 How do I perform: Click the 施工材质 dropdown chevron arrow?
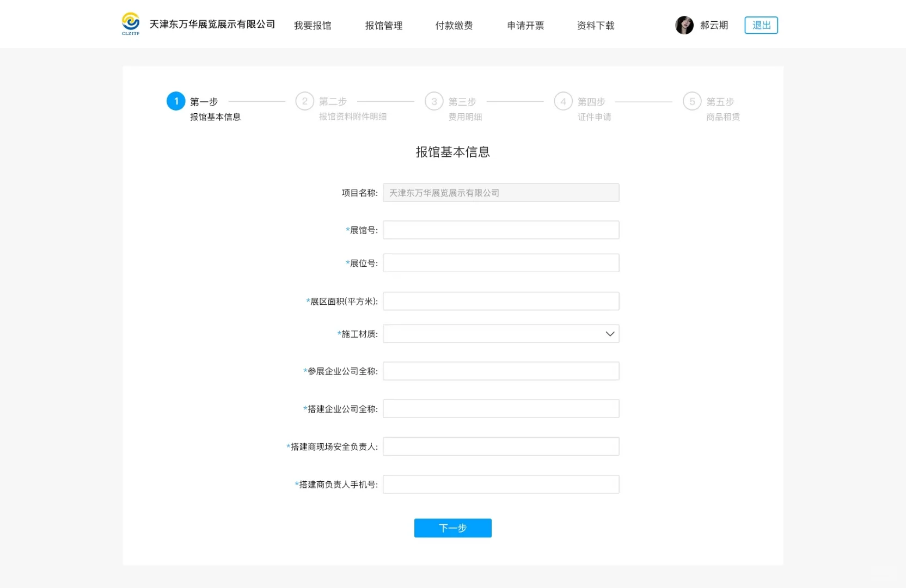click(x=609, y=334)
